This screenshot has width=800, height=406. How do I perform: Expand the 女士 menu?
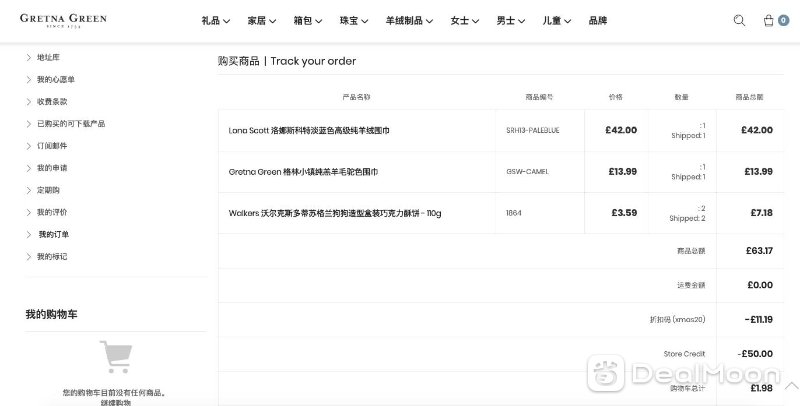465,20
